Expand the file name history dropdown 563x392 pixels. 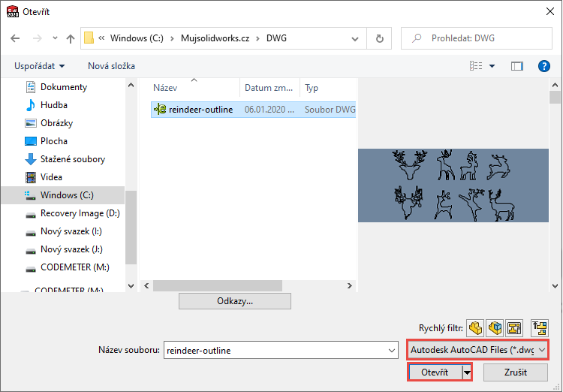[x=392, y=350]
